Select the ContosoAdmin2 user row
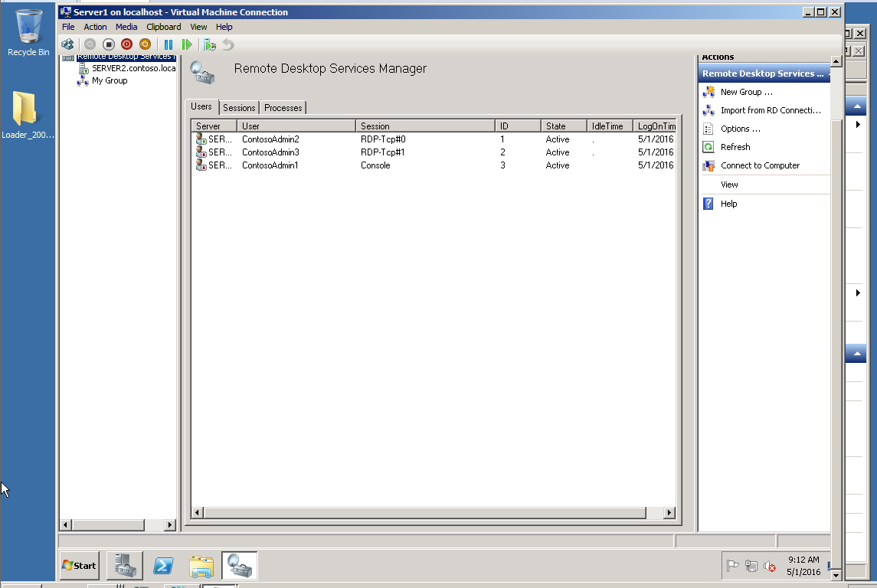Viewport: 877px width, 588px height. [434, 139]
